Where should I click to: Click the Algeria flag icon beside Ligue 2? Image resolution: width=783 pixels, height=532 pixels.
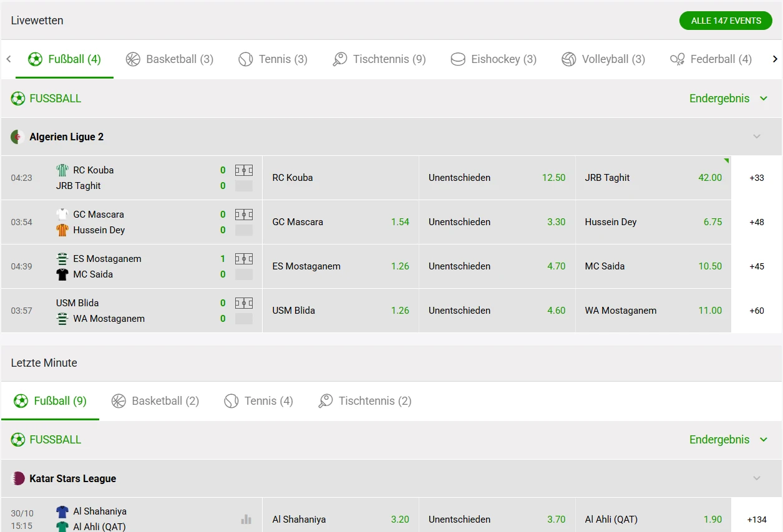tap(18, 137)
